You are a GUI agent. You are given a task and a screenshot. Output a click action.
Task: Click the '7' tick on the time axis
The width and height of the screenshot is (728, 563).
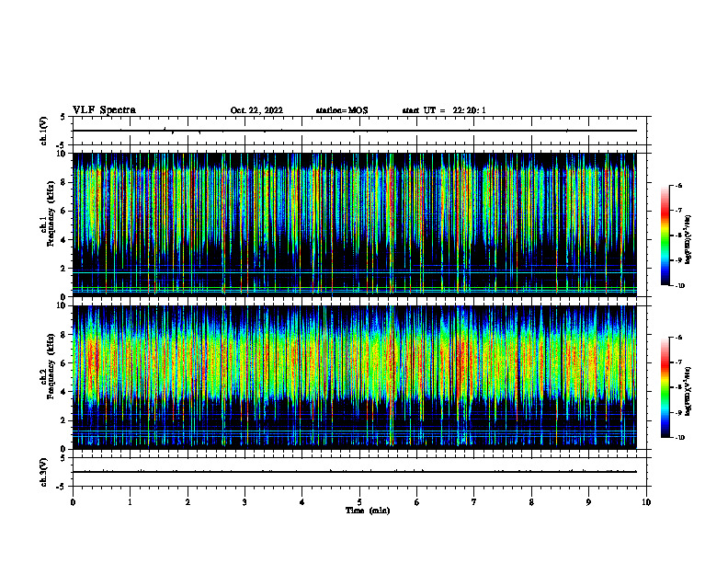[474, 502]
